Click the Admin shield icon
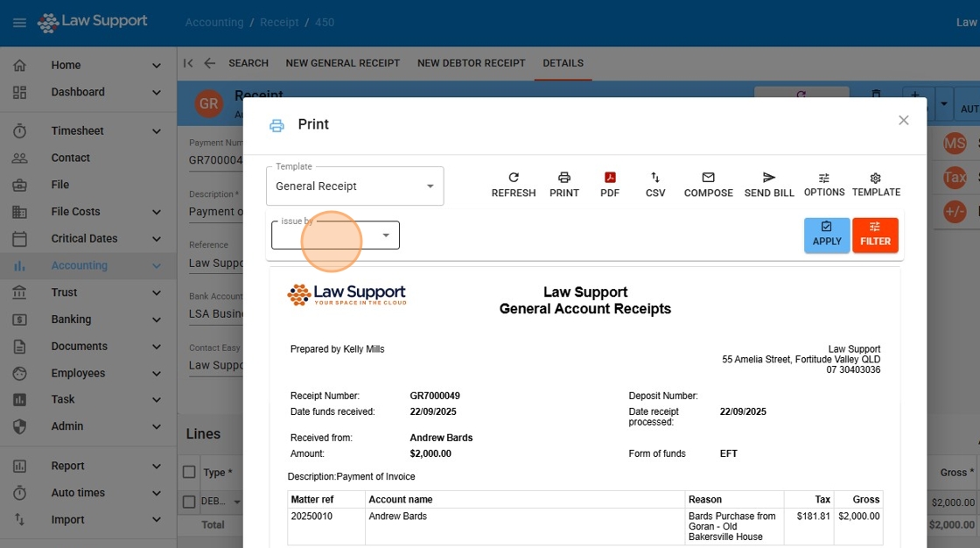The image size is (980, 548). point(19,426)
